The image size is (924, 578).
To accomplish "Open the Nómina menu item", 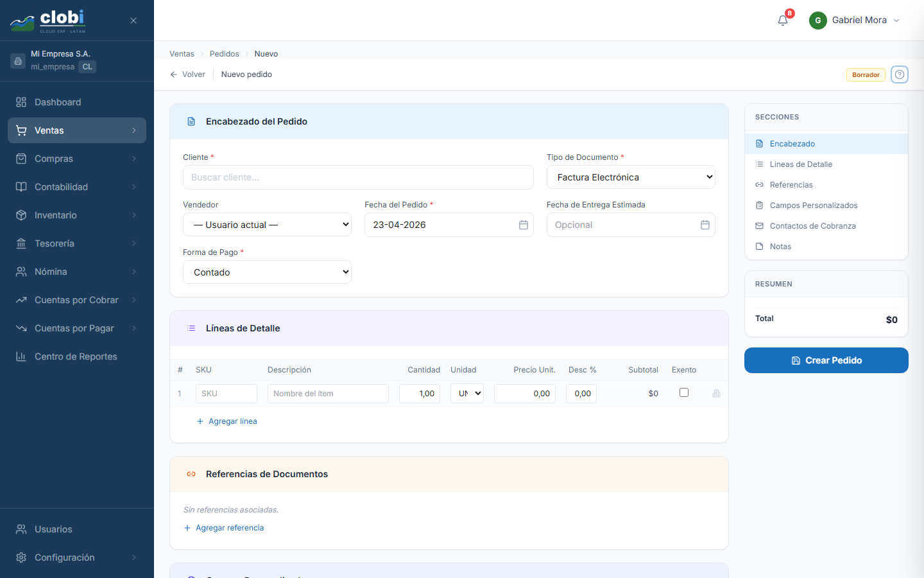I will (77, 272).
